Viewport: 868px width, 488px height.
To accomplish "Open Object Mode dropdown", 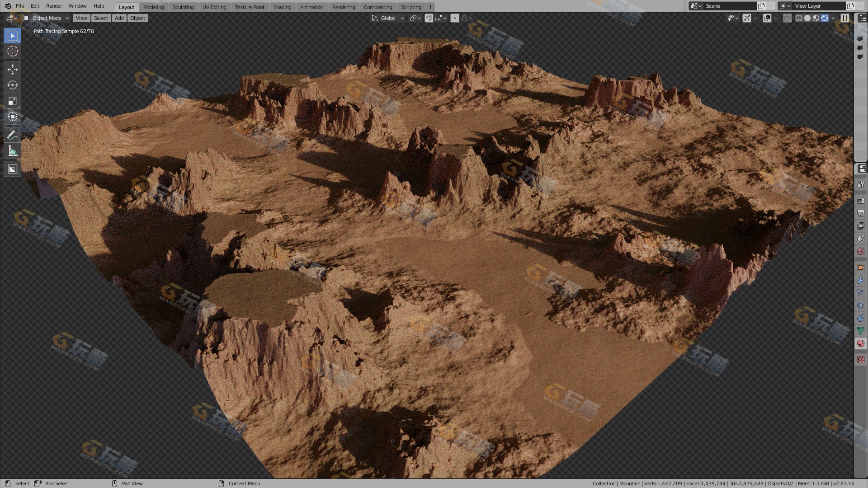I will [46, 18].
